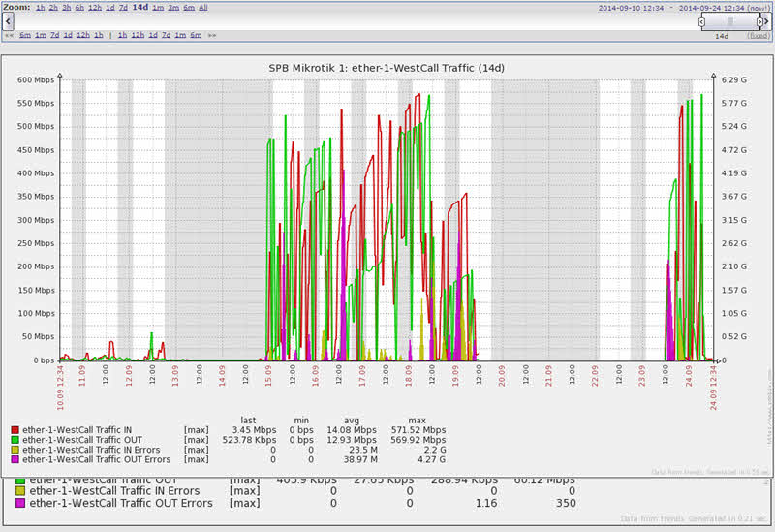Shift the period back by 7d
775x532 pixels.
click(55, 35)
